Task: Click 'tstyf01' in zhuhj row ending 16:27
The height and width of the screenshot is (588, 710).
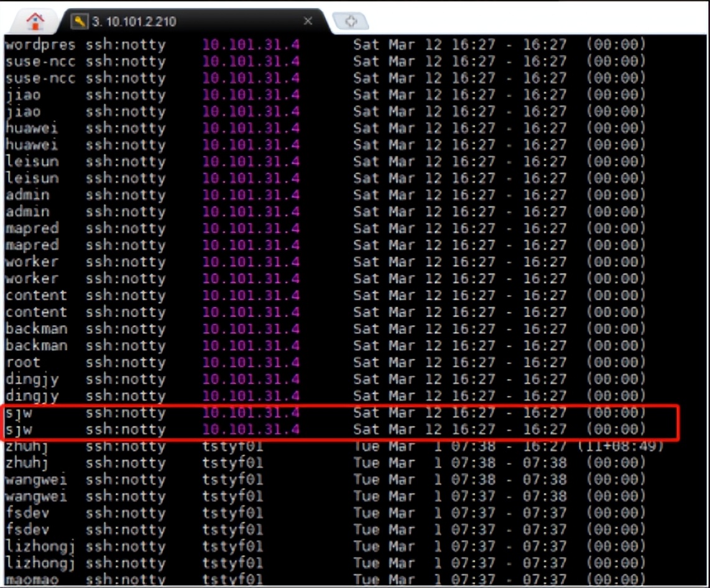Action: pyautogui.click(x=233, y=447)
